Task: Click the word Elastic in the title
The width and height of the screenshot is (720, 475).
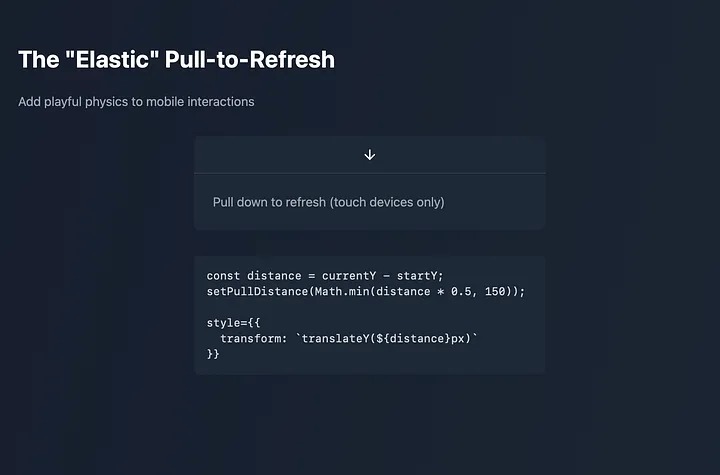Action: (x=112, y=60)
